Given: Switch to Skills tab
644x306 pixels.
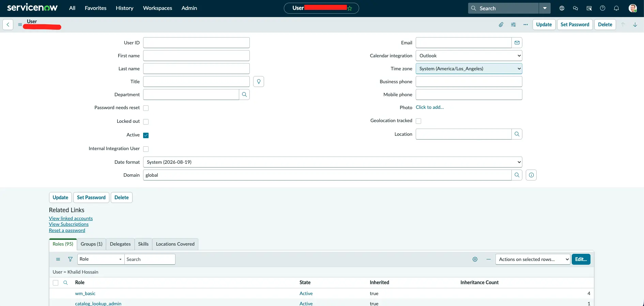Looking at the screenshot, I should click(x=143, y=244).
